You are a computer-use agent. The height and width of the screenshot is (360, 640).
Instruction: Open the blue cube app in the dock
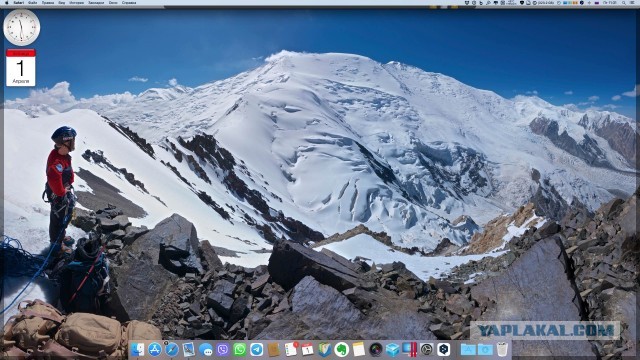click(x=393, y=349)
